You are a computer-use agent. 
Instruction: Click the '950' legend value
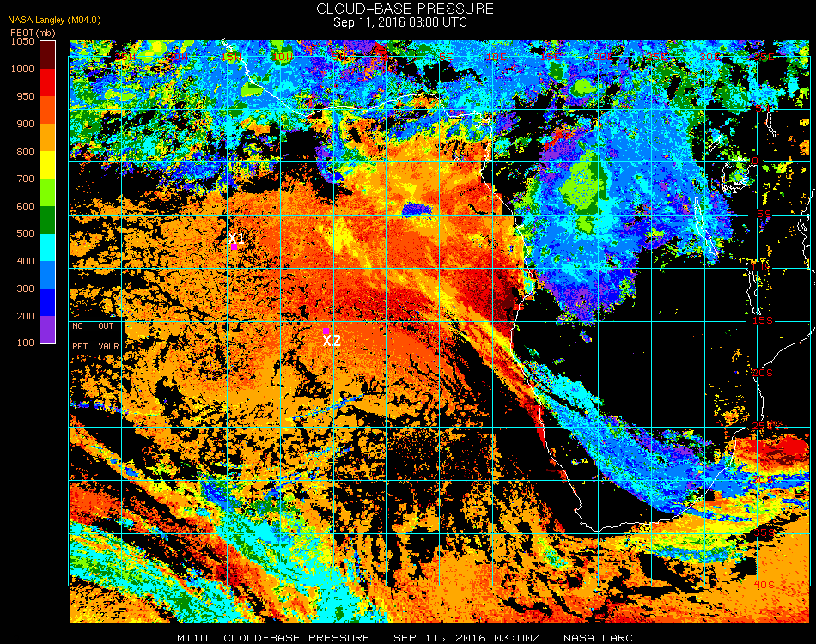tap(26, 96)
